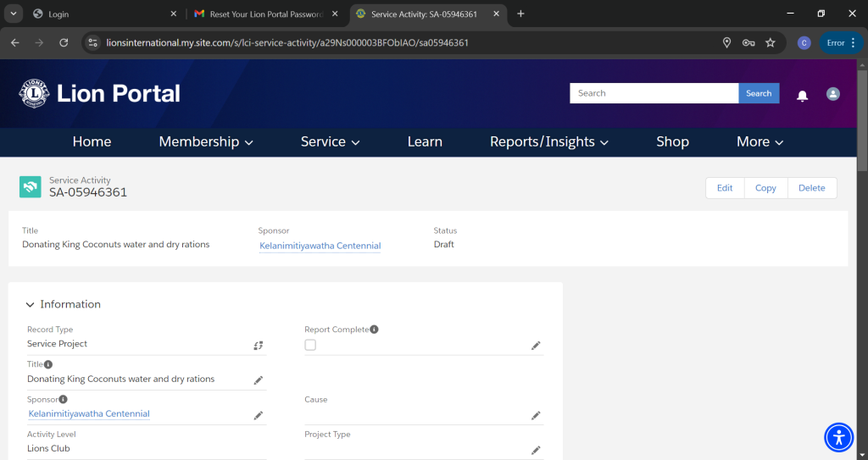
Task: Expand the Service menu
Action: [x=330, y=141]
